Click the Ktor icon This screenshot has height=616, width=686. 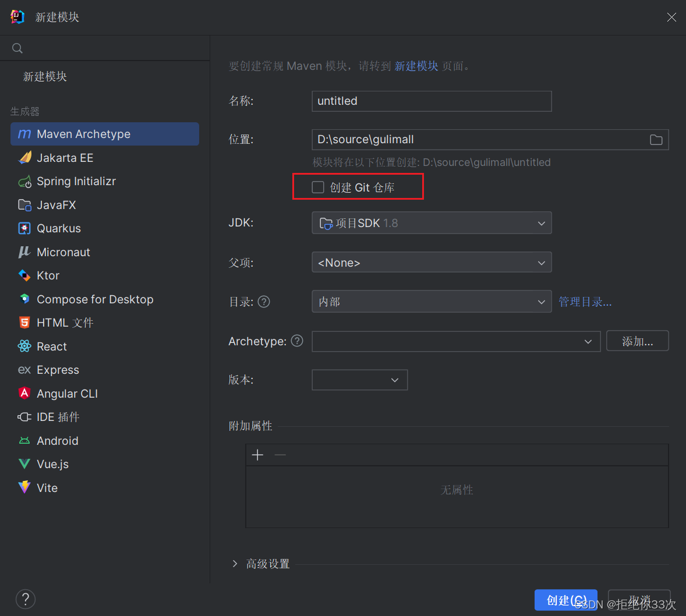coord(24,275)
